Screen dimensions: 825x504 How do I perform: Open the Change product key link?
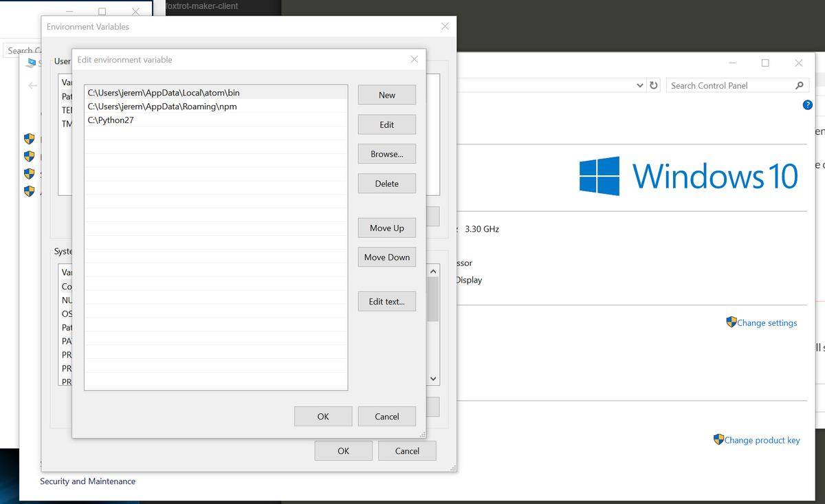click(x=762, y=440)
